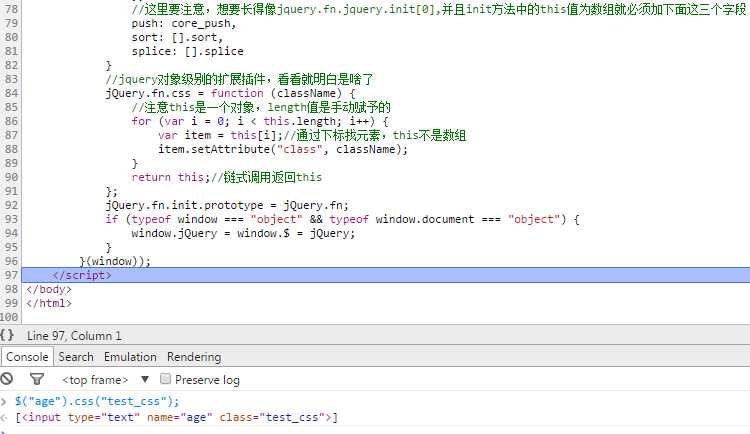Viewport: 750px width, 434px height.
Task: Switch to the Console tab
Action: (27, 357)
